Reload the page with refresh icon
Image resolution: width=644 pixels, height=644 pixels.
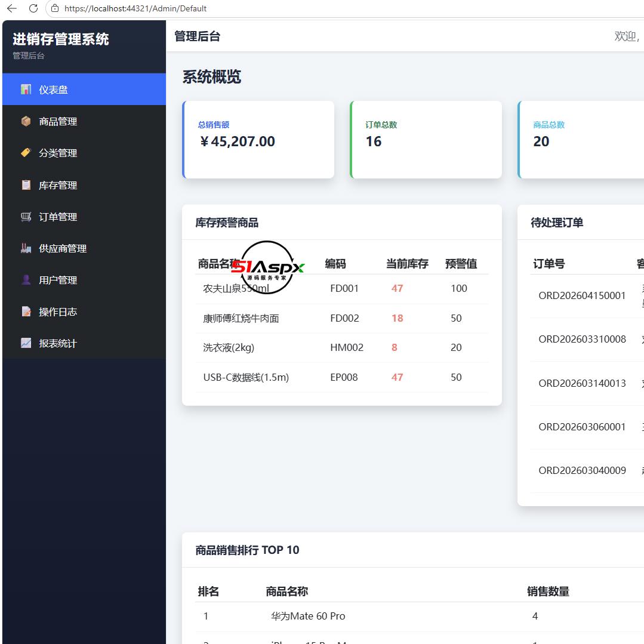tap(33, 8)
